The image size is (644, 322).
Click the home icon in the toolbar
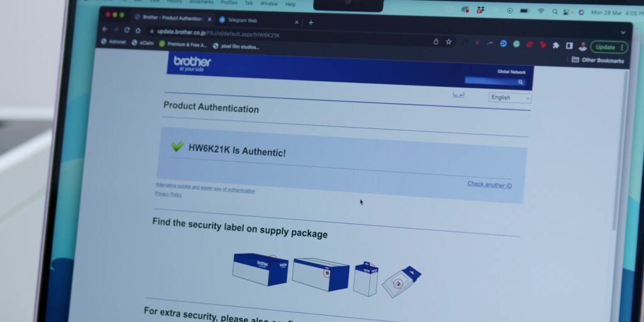tap(138, 30)
